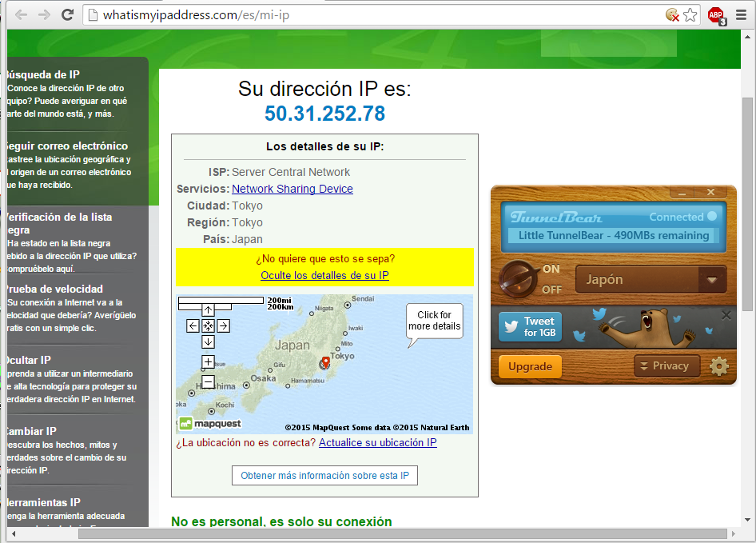This screenshot has width=756, height=543.
Task: Click the vertical scrollbar thumb
Action: tap(747, 204)
